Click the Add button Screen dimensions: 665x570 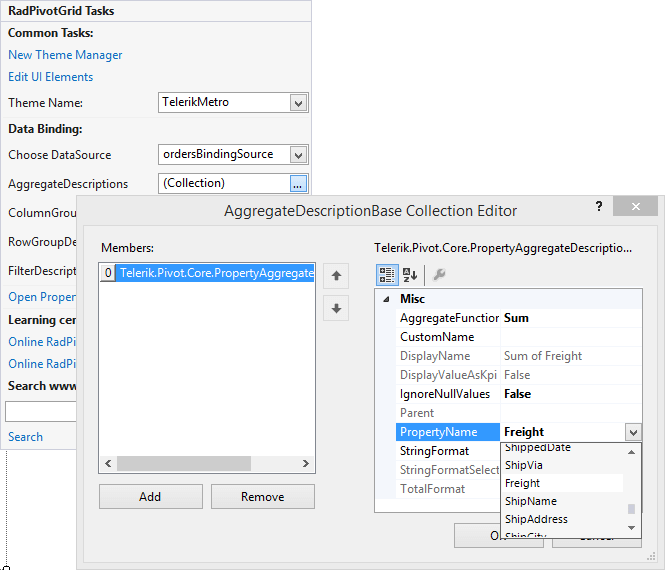point(151,497)
